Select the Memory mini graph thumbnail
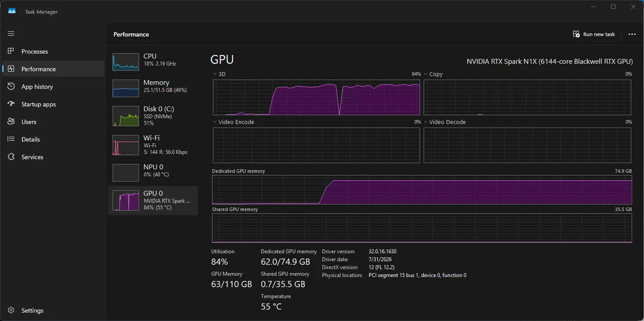This screenshot has height=321, width=644. pos(126,88)
